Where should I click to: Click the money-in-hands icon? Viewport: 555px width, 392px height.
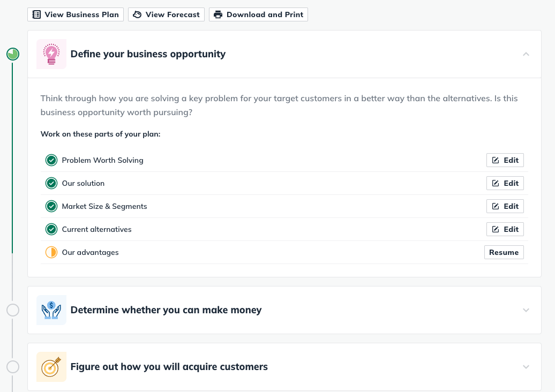(x=51, y=310)
